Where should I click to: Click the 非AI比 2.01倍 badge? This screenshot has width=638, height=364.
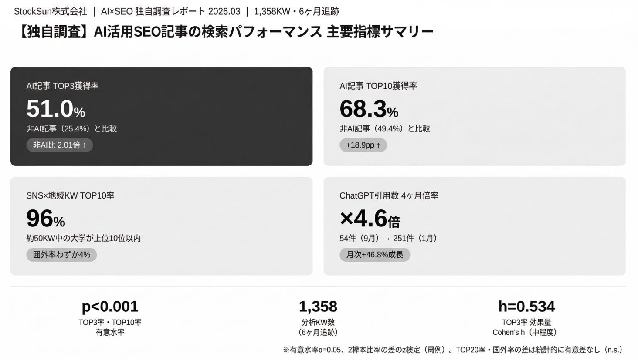click(x=59, y=145)
